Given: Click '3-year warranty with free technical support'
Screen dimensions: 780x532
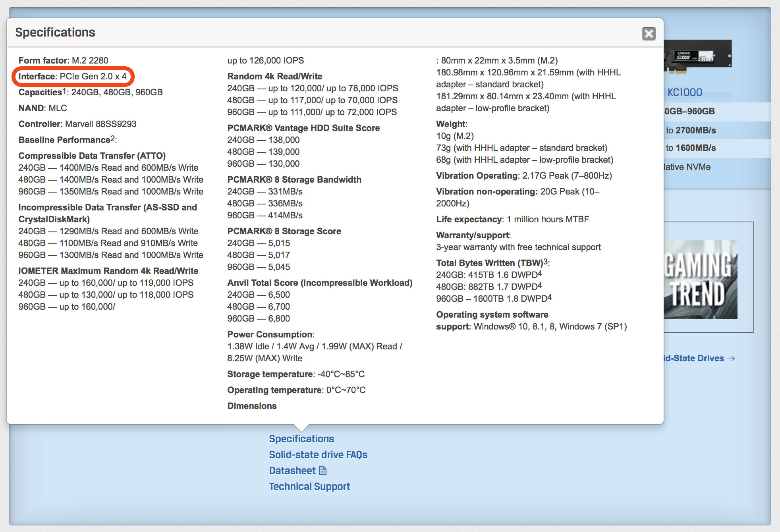Looking at the screenshot, I should click(519, 247).
